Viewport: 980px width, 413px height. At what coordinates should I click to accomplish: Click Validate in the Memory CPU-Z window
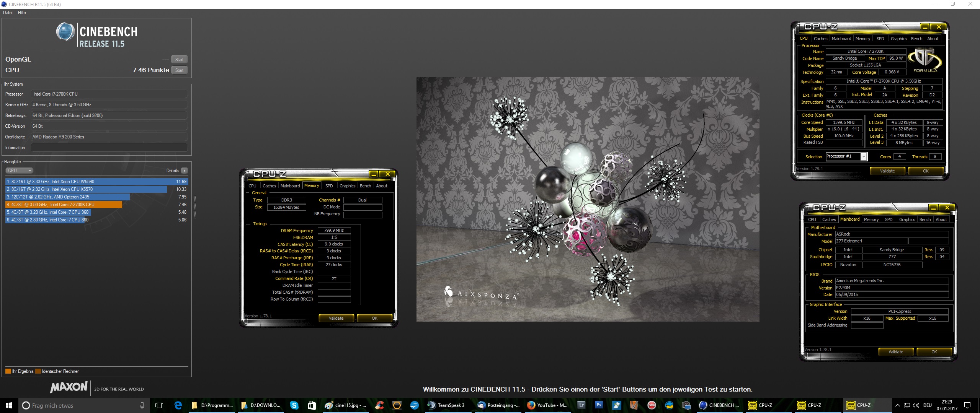pos(336,318)
